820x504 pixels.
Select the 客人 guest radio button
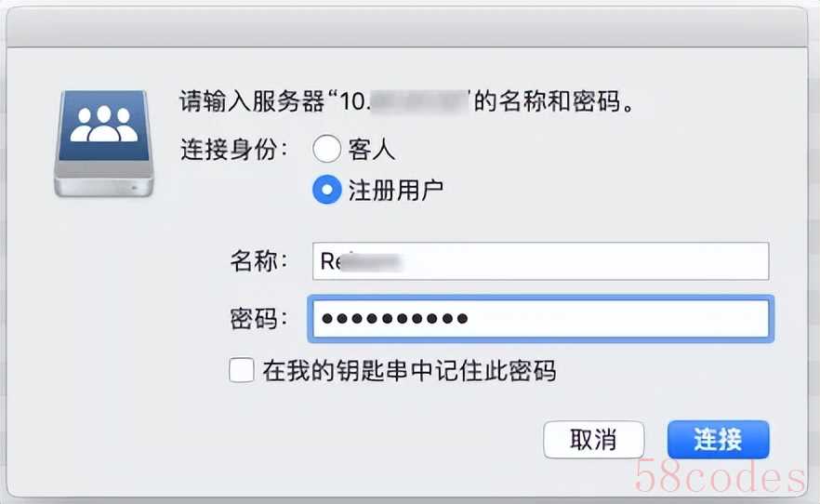click(x=326, y=150)
